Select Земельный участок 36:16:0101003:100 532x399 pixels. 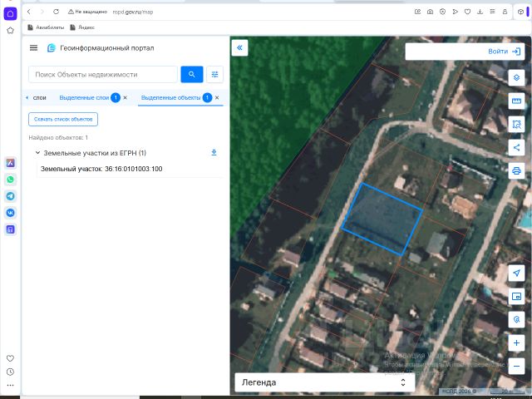click(x=101, y=169)
